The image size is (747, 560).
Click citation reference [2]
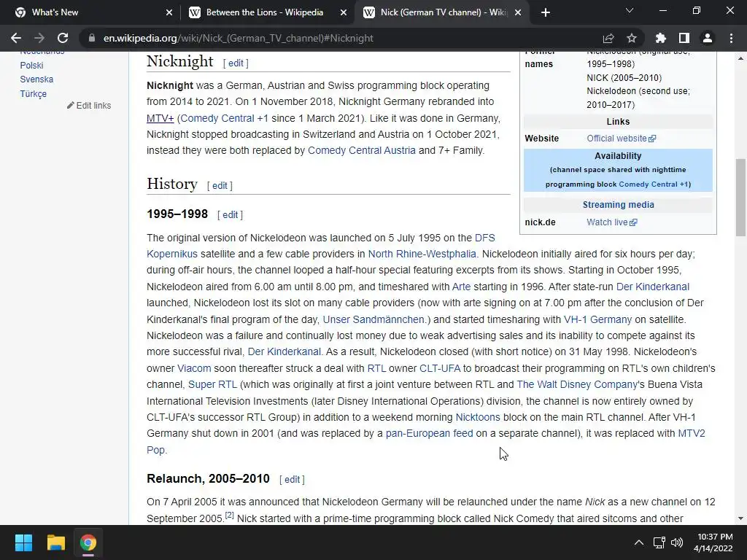pos(230,516)
